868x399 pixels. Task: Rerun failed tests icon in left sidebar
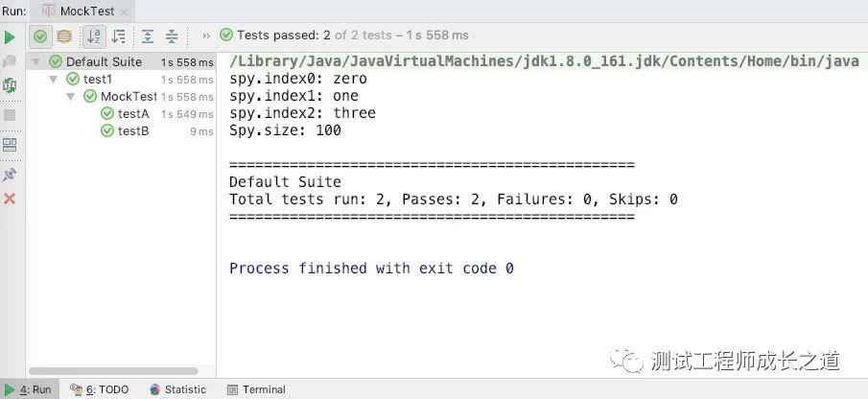click(10, 61)
